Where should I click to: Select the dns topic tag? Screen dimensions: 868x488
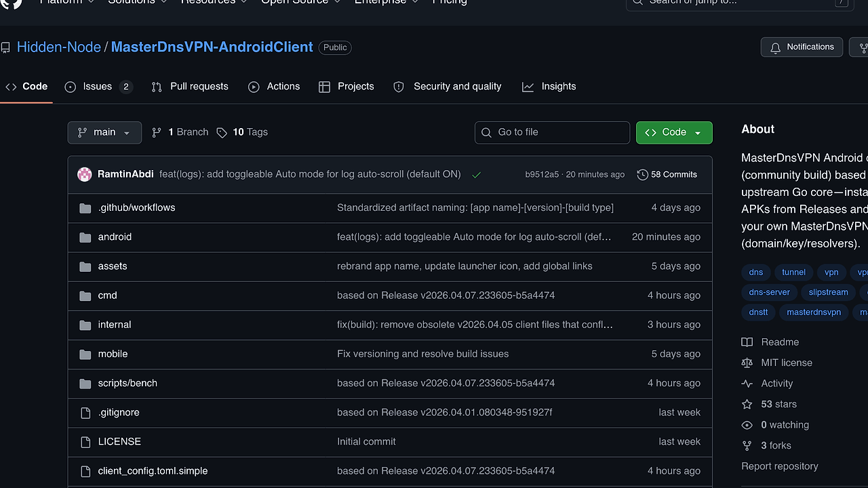[x=756, y=272]
